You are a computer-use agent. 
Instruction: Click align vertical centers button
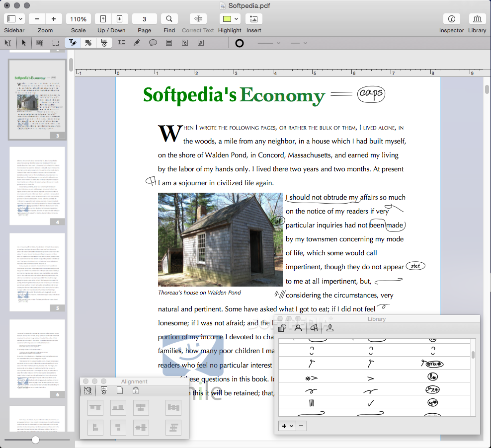[x=141, y=407]
